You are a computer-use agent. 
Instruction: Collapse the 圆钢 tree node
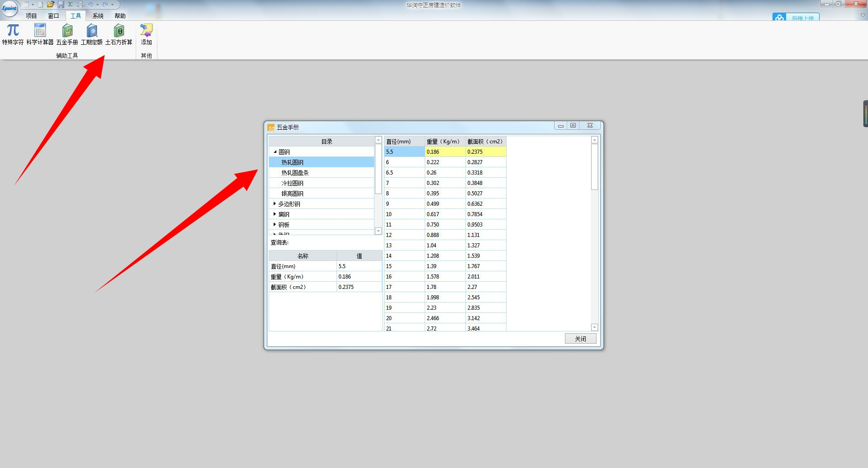pos(275,152)
